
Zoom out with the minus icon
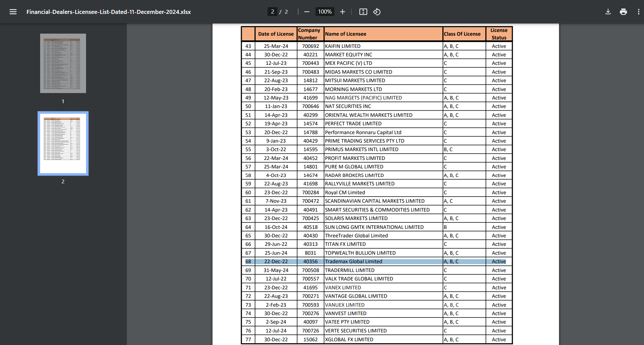click(x=307, y=12)
